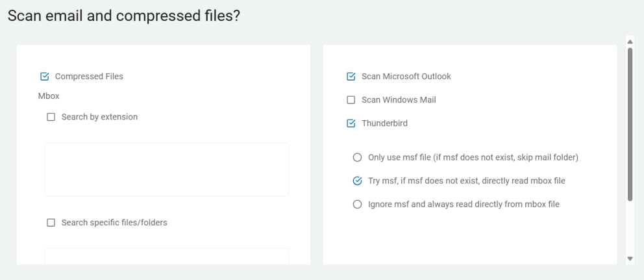Click the scrollbar up arrow

[x=629, y=41]
